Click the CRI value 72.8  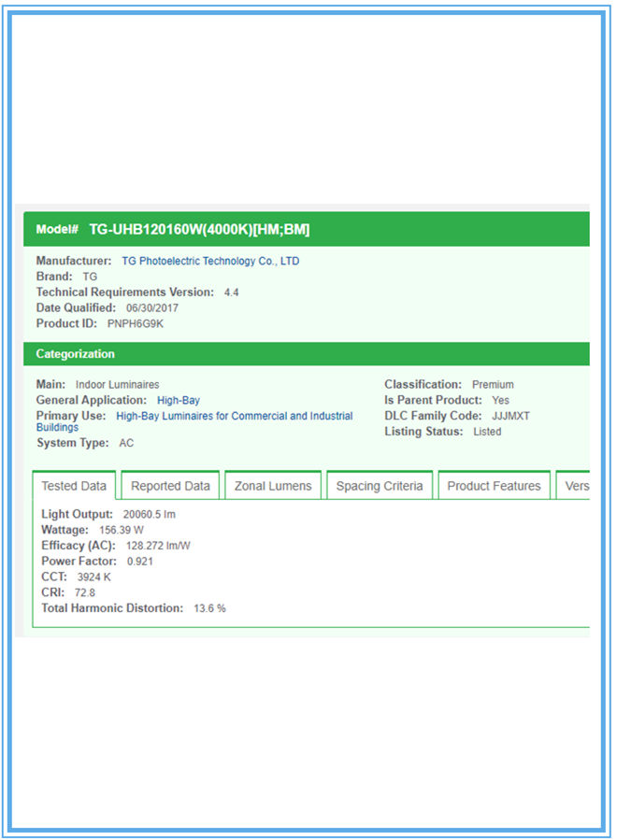pyautogui.click(x=85, y=592)
